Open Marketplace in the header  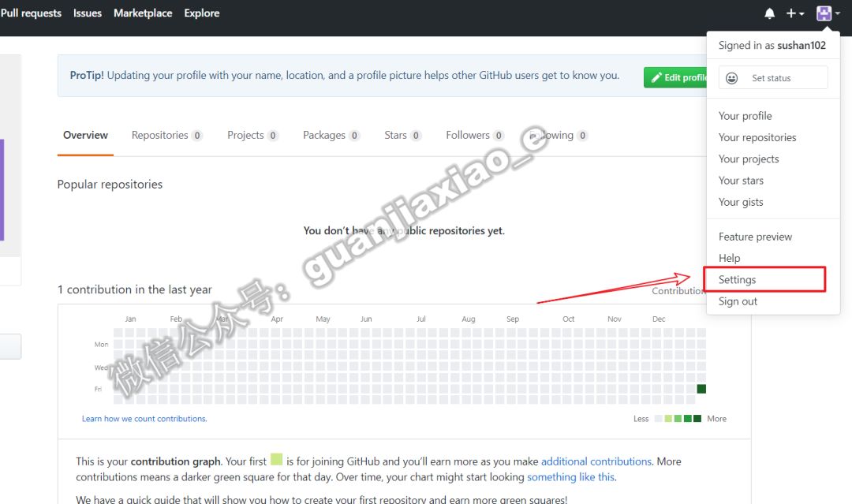pos(143,13)
